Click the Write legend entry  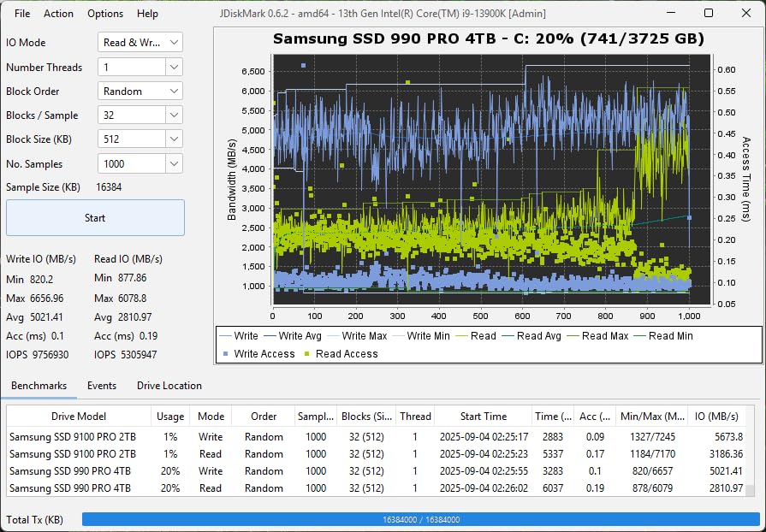(239, 336)
